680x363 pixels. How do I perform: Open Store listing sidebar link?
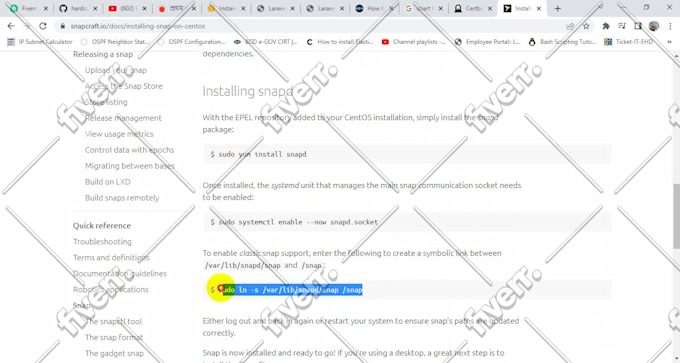click(106, 102)
